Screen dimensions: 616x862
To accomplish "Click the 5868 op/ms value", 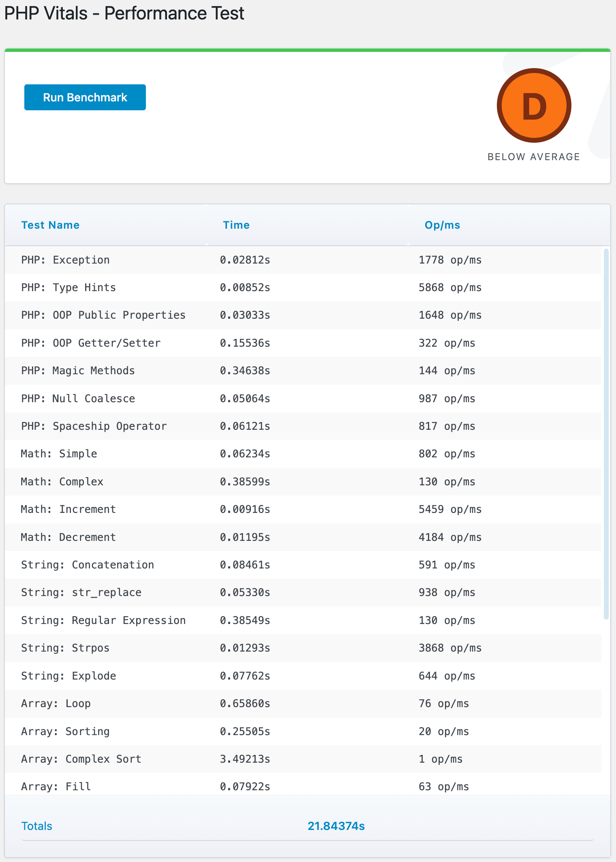I will tap(450, 287).
